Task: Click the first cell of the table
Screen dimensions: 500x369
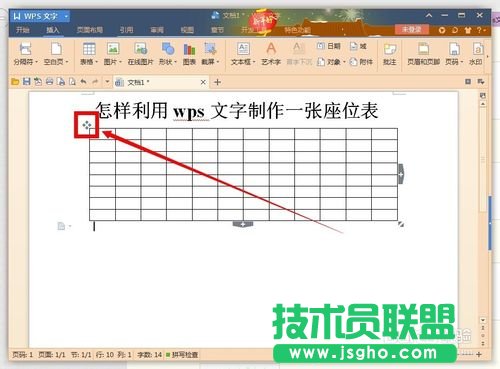Action: click(x=102, y=134)
